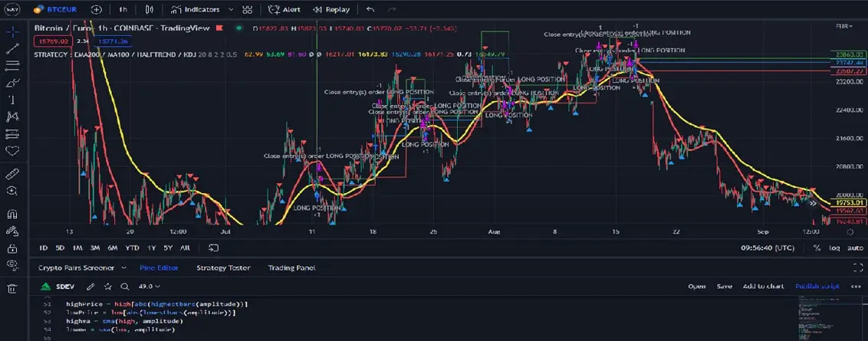
Task: Select the crosshair cursor tool
Action: [12, 31]
